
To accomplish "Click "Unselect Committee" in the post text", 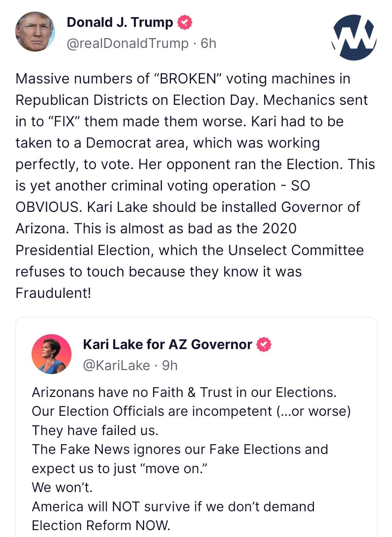I will pyautogui.click(x=296, y=250).
